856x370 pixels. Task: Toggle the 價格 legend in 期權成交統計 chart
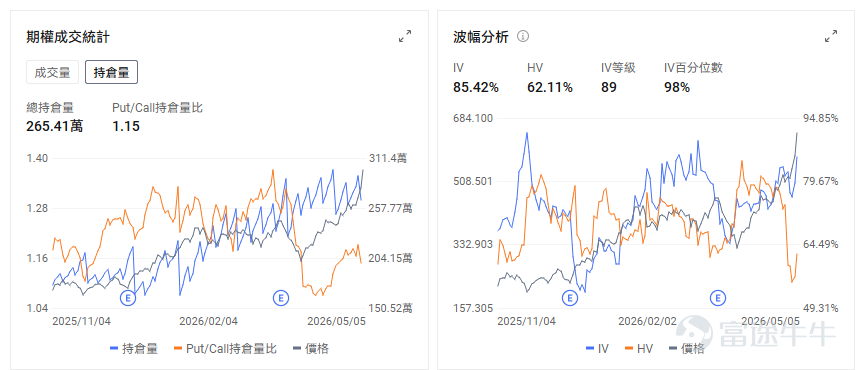311,348
